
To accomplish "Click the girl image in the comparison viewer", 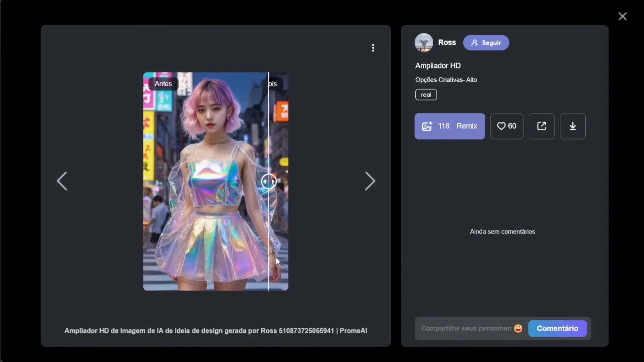I will (216, 181).
